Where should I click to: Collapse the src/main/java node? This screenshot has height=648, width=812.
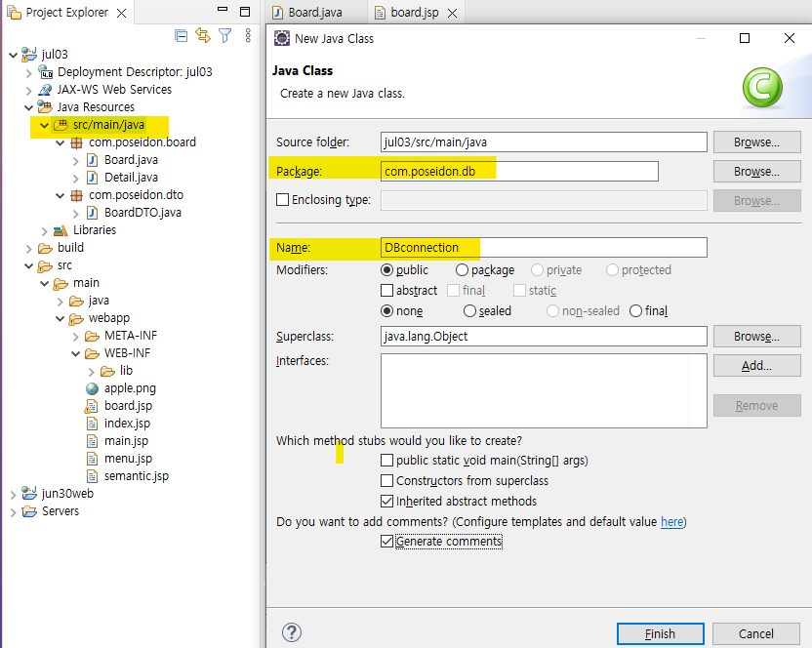[x=45, y=125]
